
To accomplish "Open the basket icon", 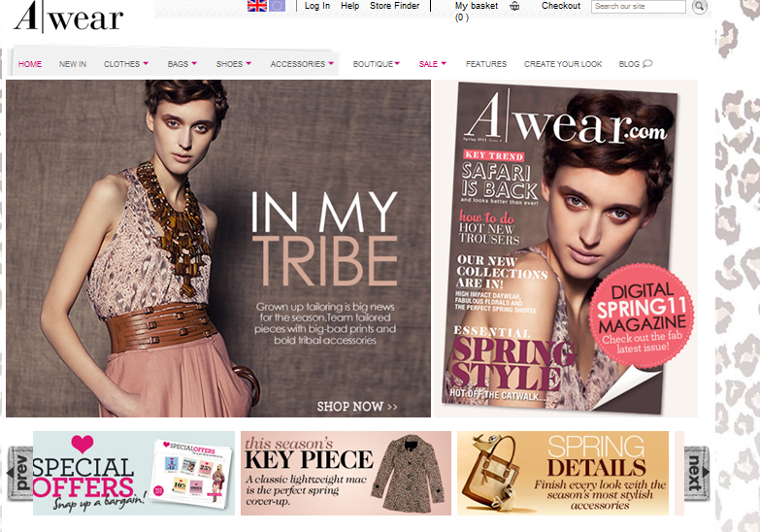I will pos(514,6).
